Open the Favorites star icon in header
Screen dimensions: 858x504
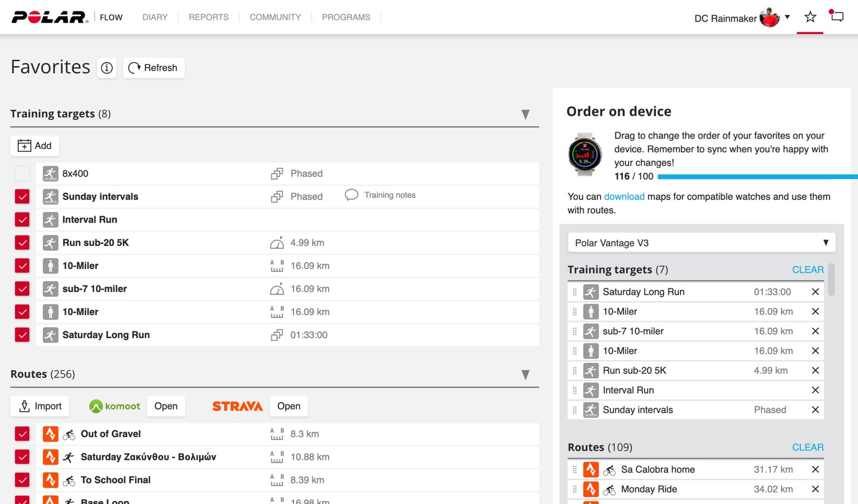click(810, 17)
